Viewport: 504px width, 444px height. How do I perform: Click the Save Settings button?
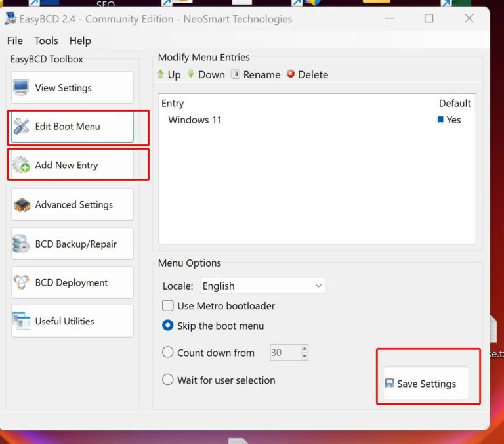426,384
